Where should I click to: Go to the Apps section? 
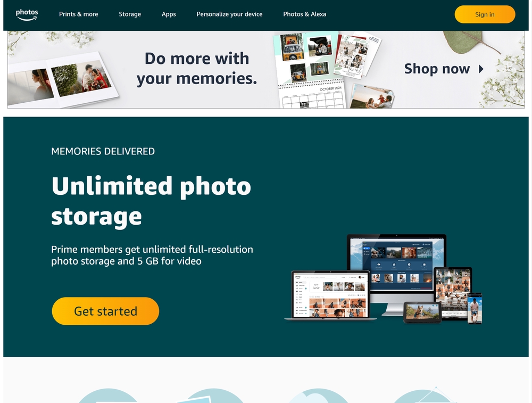(169, 14)
